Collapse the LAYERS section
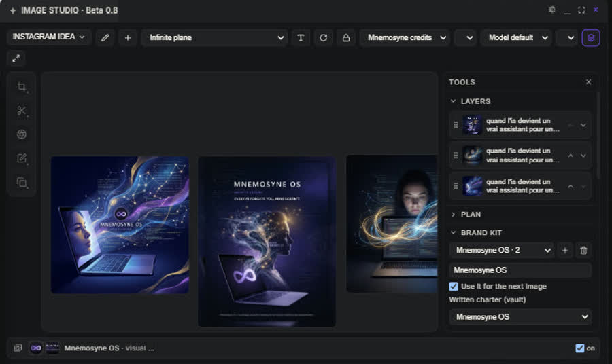The image size is (612, 364). [x=453, y=101]
